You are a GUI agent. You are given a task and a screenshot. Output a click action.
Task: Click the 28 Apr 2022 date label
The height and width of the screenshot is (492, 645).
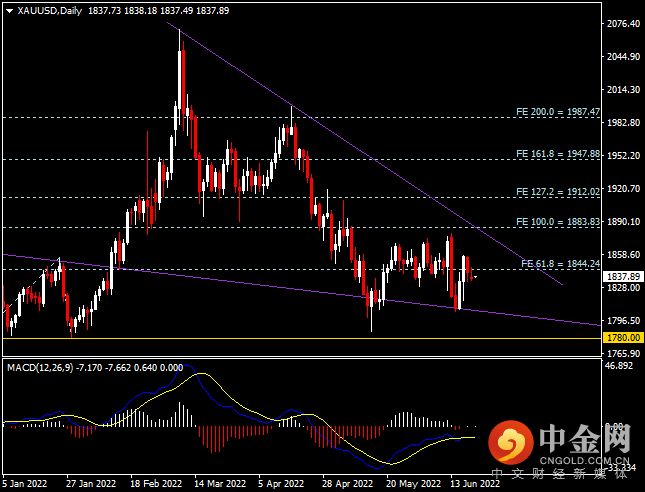pos(348,483)
